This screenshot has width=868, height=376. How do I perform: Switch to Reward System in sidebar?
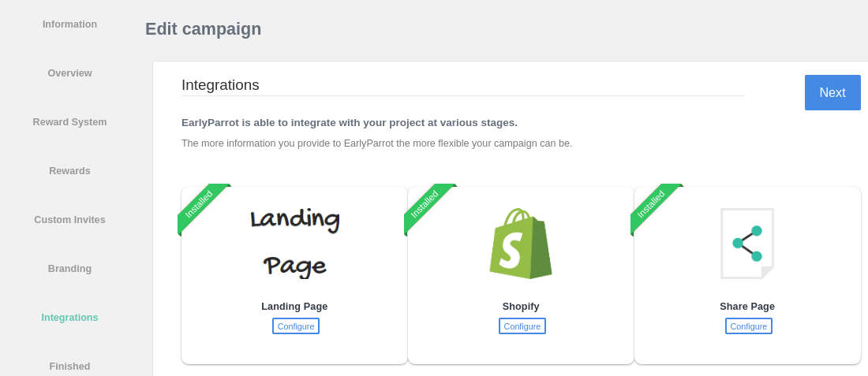(x=69, y=122)
